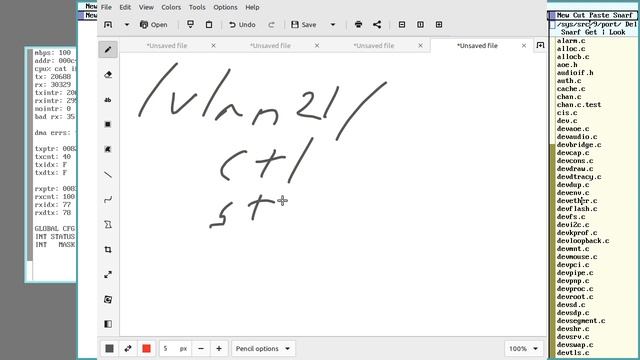Close the active fourth Unsaved file tab
This screenshot has width=640, height=360.
(x=524, y=46)
